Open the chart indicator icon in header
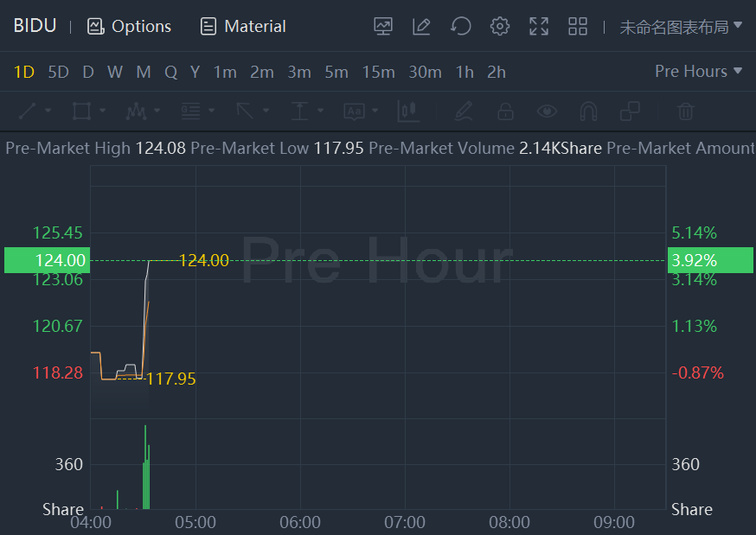The width and height of the screenshot is (756, 535). tap(383, 26)
